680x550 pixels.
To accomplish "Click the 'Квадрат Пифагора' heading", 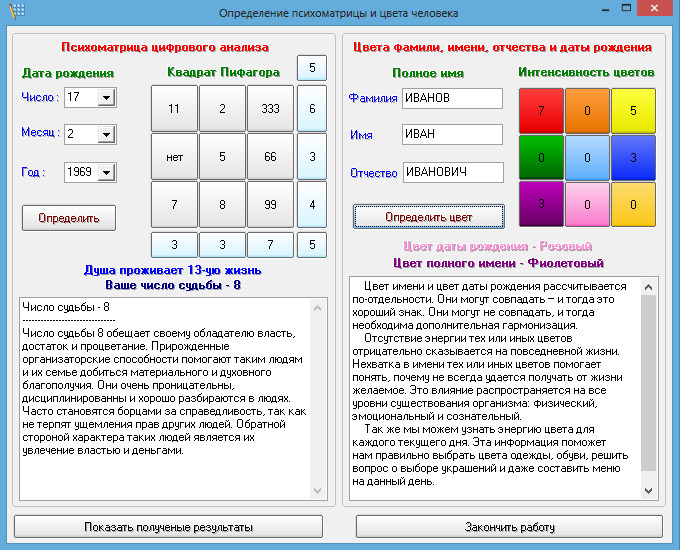I will pyautogui.click(x=223, y=72).
